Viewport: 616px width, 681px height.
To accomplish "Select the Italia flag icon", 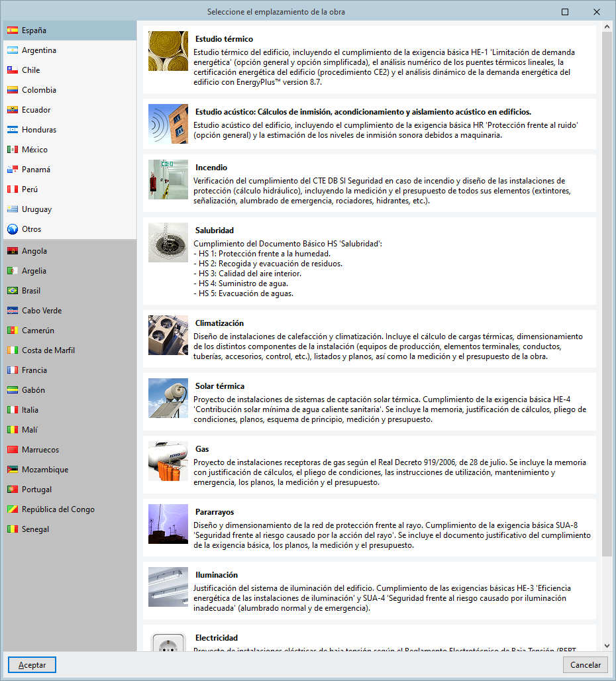I will click(x=13, y=410).
